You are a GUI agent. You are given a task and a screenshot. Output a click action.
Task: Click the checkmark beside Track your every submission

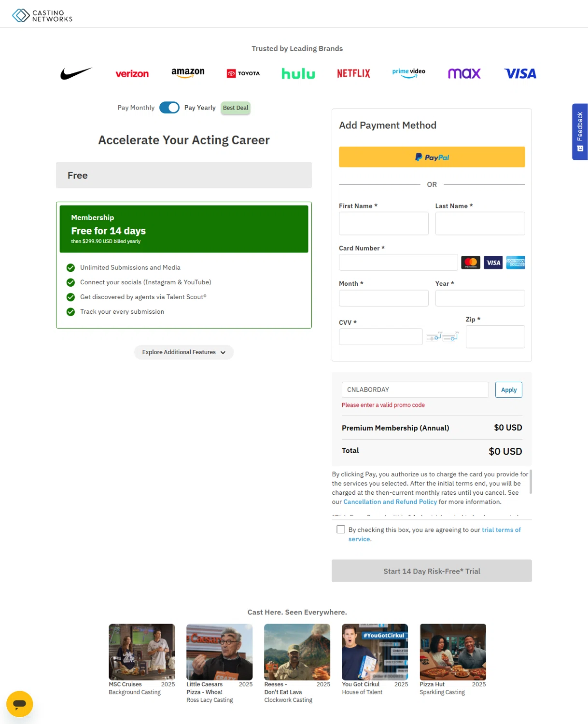point(70,312)
